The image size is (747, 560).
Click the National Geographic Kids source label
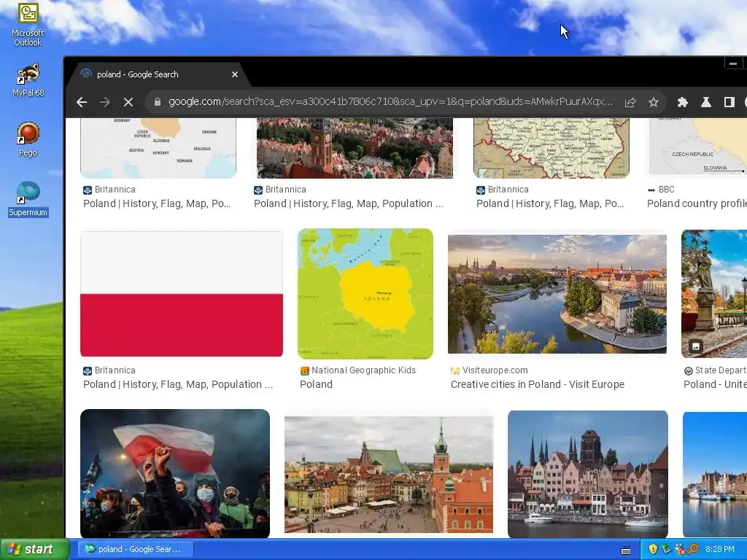(363, 370)
